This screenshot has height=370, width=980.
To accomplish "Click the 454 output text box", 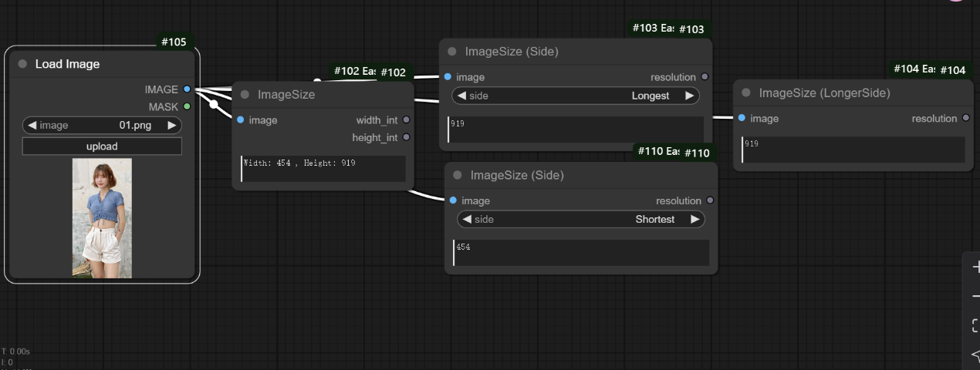I will (x=581, y=253).
